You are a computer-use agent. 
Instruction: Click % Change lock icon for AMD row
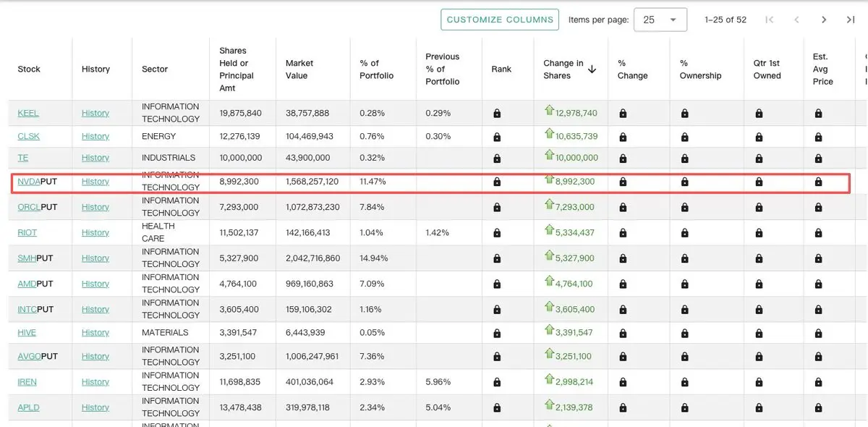pyautogui.click(x=623, y=284)
